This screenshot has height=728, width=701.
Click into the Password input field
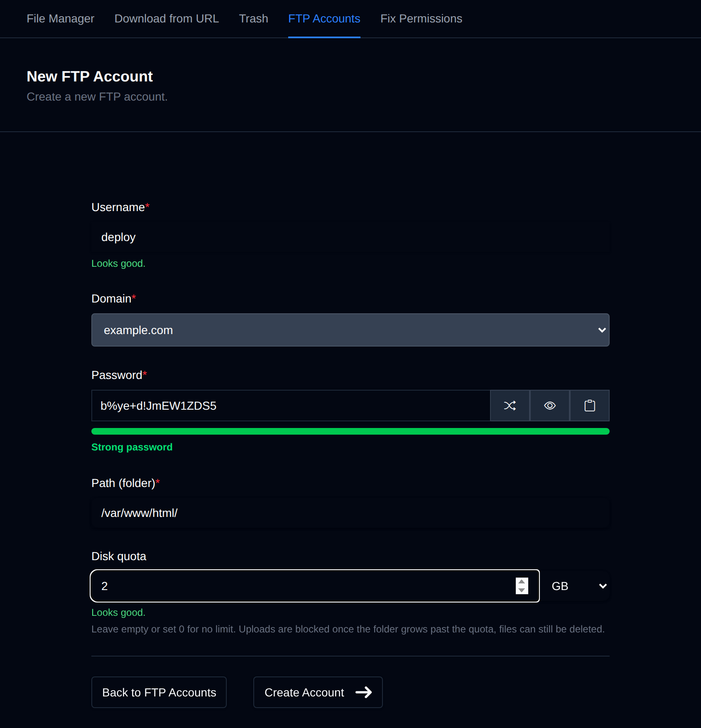291,406
